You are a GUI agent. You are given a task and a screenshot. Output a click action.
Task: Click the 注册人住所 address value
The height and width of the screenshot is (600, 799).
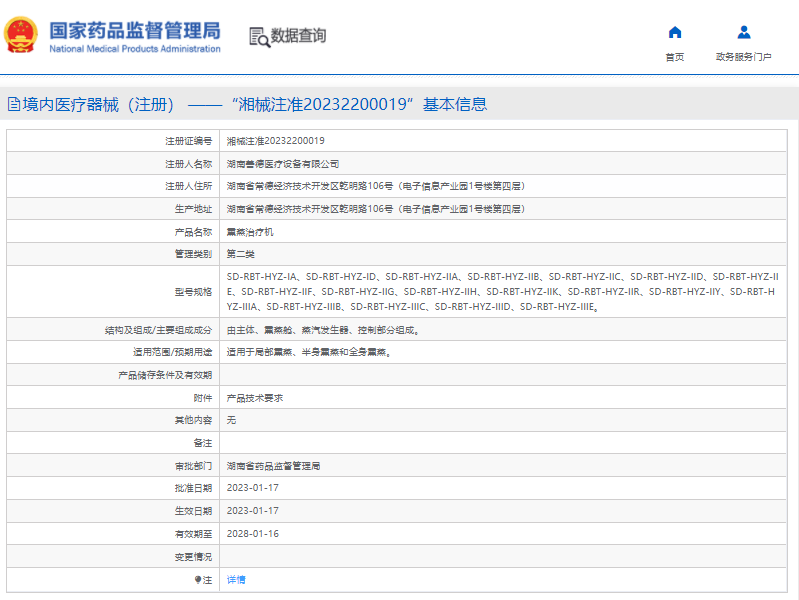[x=376, y=186]
